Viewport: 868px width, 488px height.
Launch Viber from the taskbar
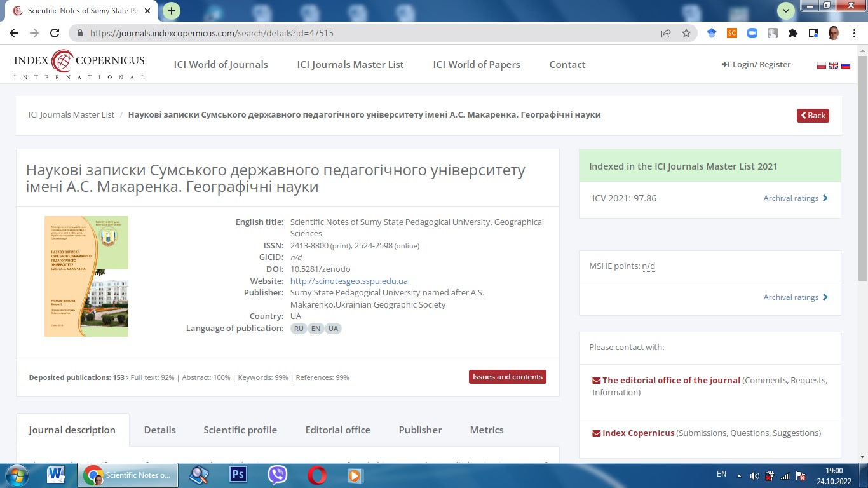pos(277,475)
